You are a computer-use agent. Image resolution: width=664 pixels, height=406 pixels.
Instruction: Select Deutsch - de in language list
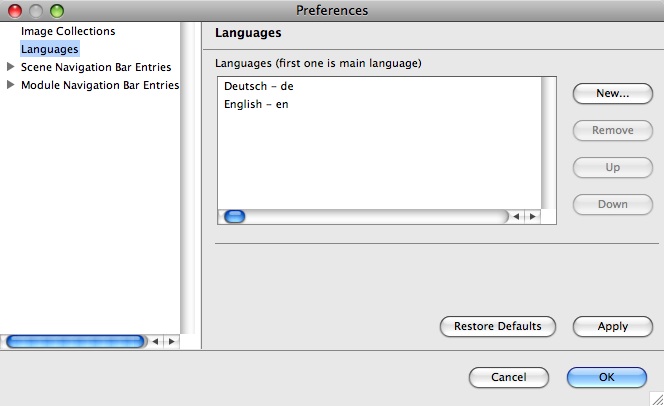coord(259,86)
